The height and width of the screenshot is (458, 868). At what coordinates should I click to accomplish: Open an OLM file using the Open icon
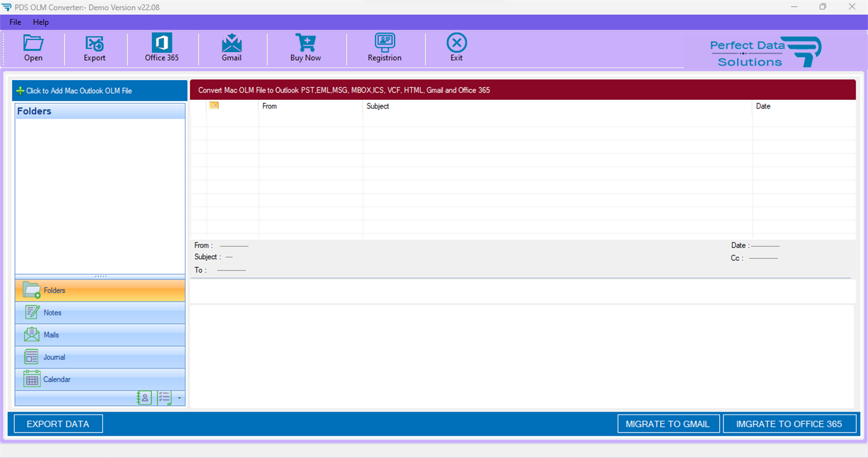tap(33, 48)
